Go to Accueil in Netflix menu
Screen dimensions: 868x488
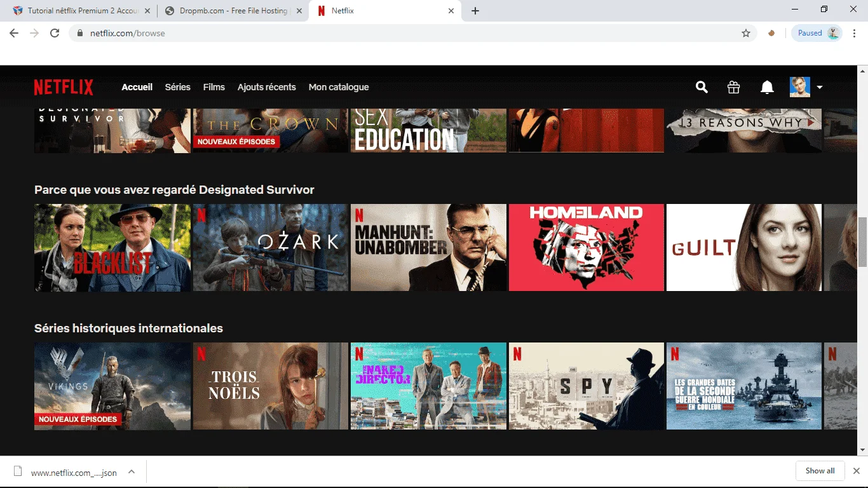click(x=137, y=87)
